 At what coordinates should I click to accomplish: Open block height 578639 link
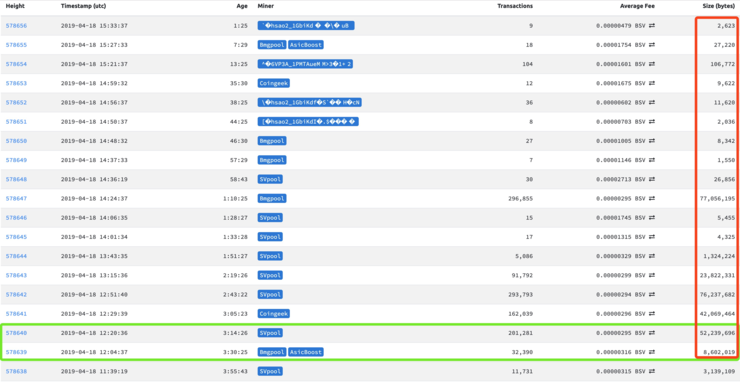(16, 352)
